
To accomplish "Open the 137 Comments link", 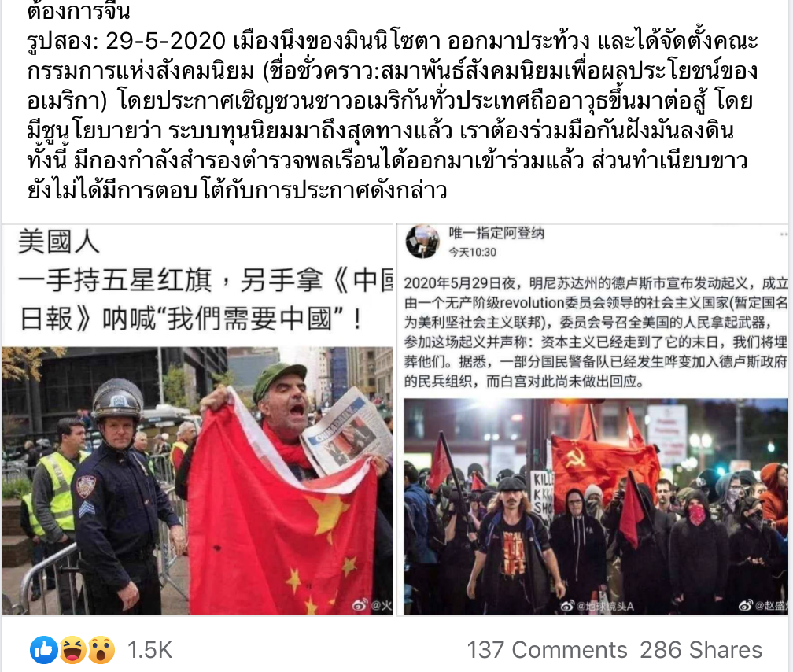I will click(547, 650).
